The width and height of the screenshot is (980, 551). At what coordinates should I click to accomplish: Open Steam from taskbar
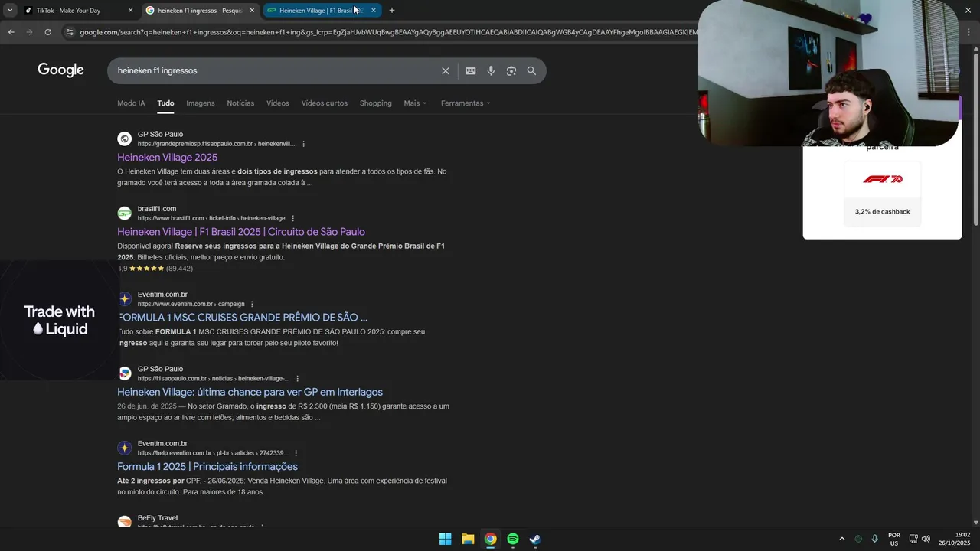(x=535, y=539)
